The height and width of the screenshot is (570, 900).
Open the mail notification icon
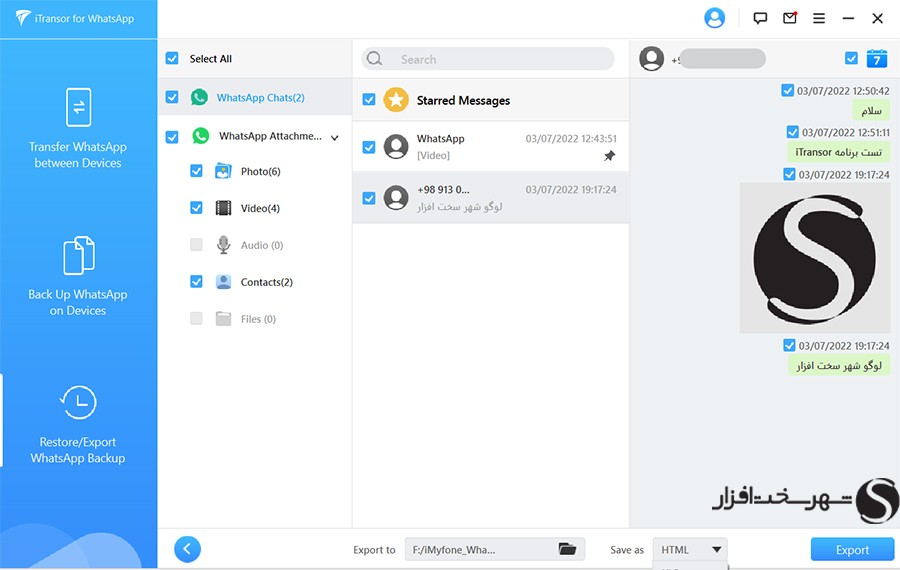(x=790, y=18)
